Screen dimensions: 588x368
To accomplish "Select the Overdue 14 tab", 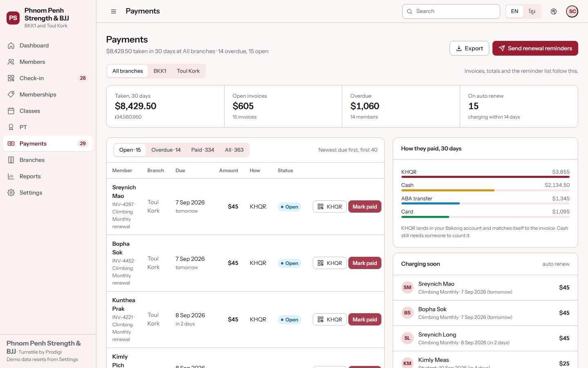I will point(166,150).
